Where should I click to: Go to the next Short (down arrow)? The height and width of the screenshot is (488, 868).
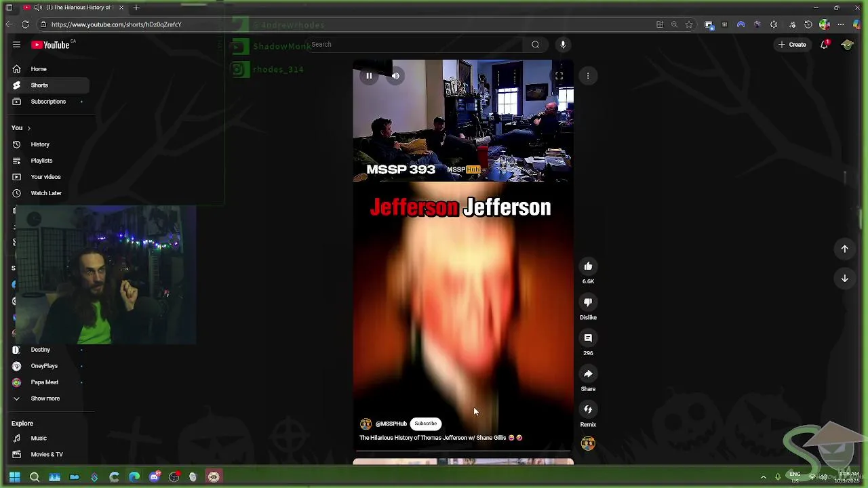point(845,279)
